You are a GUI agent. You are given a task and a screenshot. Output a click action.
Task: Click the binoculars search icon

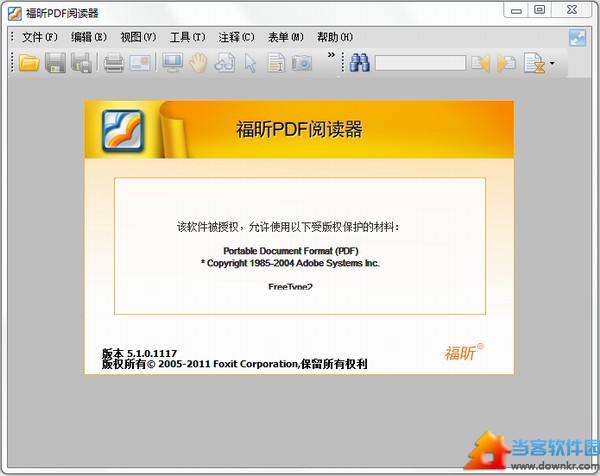click(360, 63)
